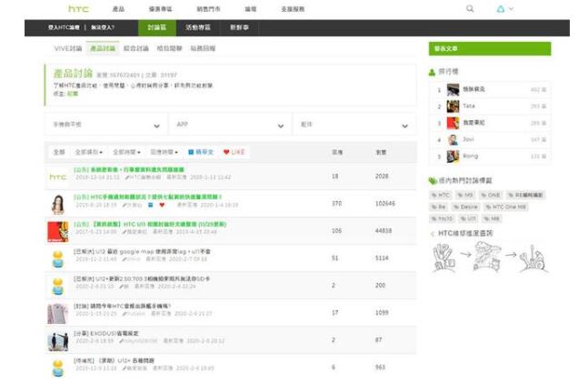Click the red heart icon in second thread
This screenshot has height=384, width=588.
coord(162,205)
